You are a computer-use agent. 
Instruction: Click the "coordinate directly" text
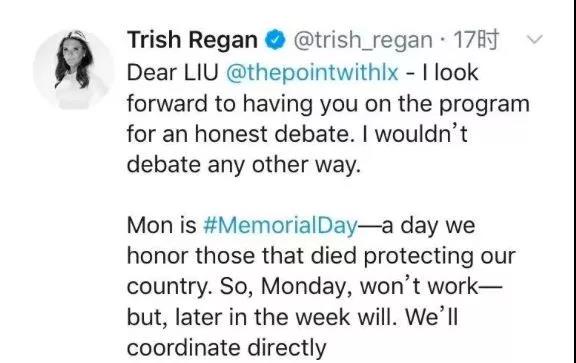tap(227, 348)
